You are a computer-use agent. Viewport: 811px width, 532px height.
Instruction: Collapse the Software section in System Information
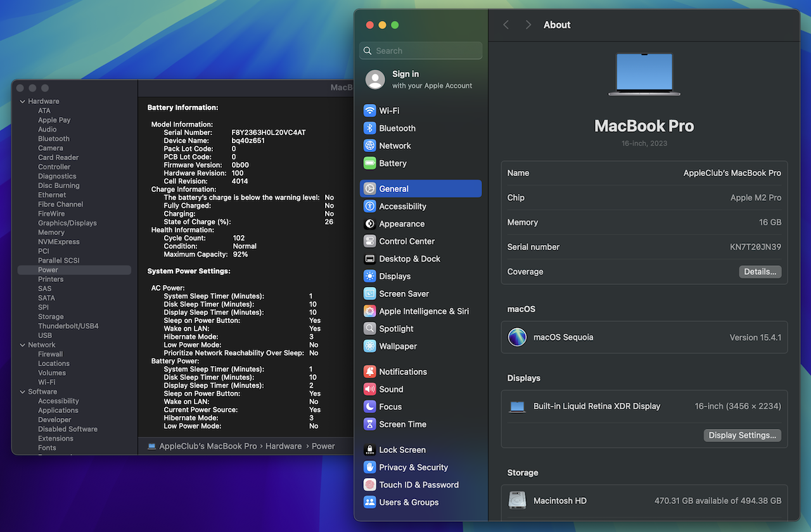pos(23,391)
